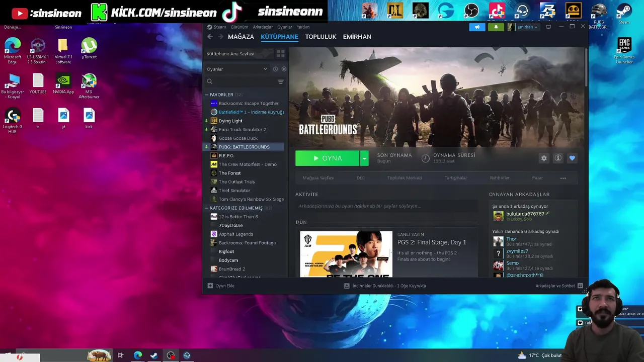Open the Pazar link

pyautogui.click(x=537, y=178)
